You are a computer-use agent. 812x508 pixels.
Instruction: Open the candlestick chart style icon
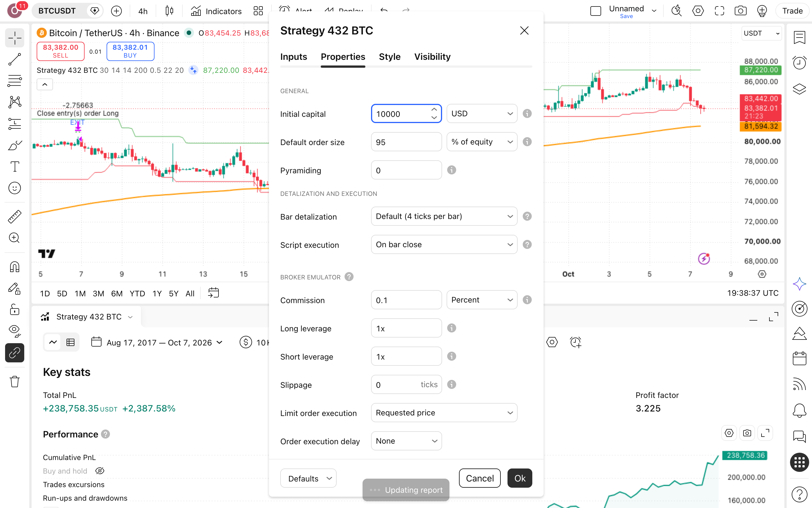click(169, 11)
